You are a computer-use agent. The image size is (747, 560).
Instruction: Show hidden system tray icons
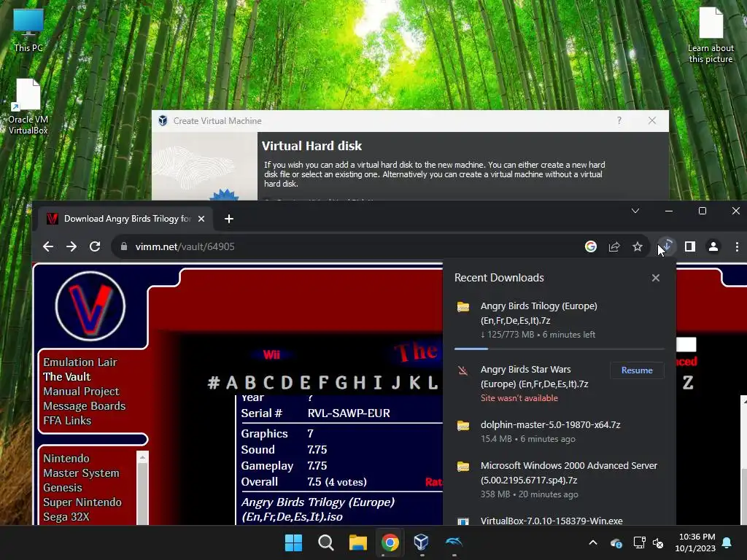[592, 542]
